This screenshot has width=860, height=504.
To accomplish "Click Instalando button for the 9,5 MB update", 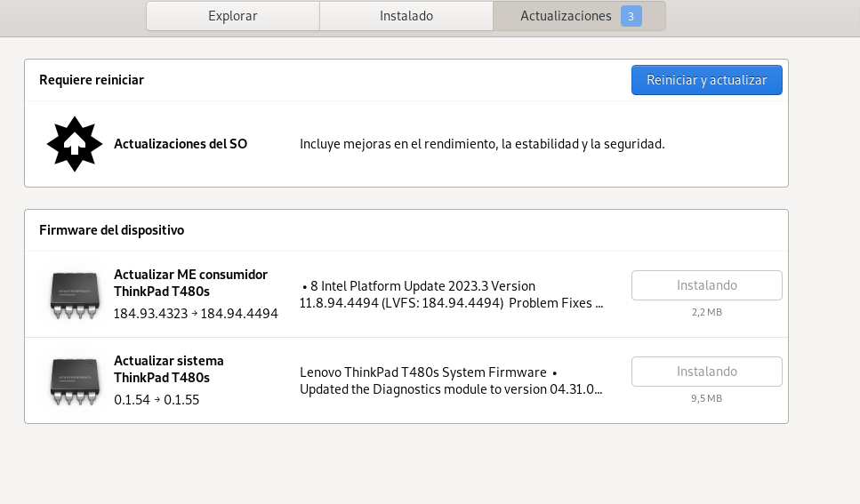I will pyautogui.click(x=706, y=372).
